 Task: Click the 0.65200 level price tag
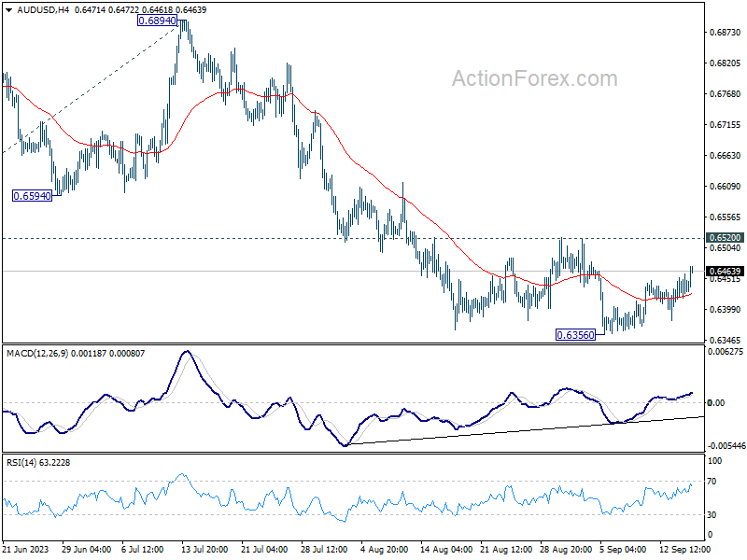[725, 238]
